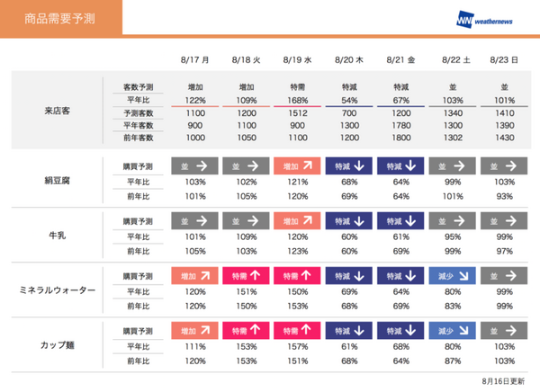Click カップ麺 減少 arrow badge for 8/22
The image size is (540, 392).
pyautogui.click(x=453, y=332)
